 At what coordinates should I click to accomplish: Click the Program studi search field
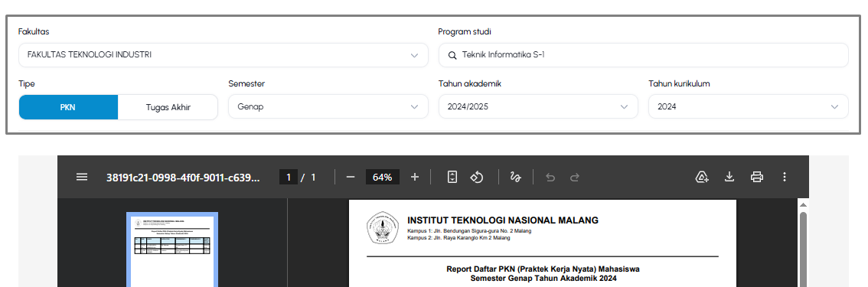pyautogui.click(x=643, y=55)
